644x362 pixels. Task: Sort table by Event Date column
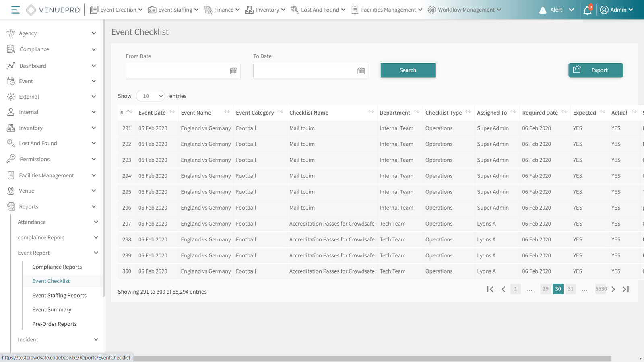[172, 112]
